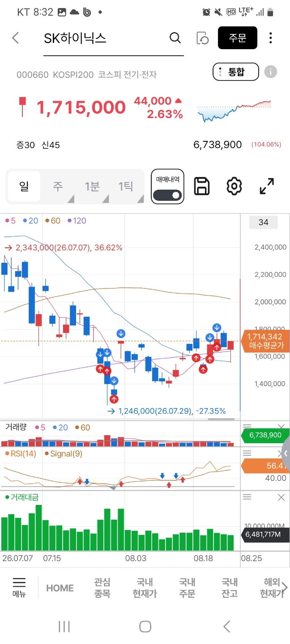
Task: Go to 관심종목 in bottom navigation
Action: pyautogui.click(x=102, y=588)
